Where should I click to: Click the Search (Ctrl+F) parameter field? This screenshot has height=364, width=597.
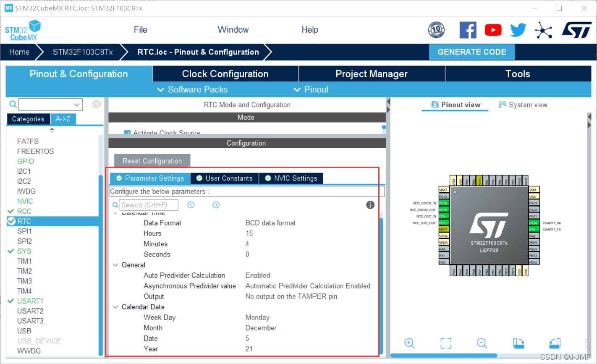pyautogui.click(x=149, y=205)
